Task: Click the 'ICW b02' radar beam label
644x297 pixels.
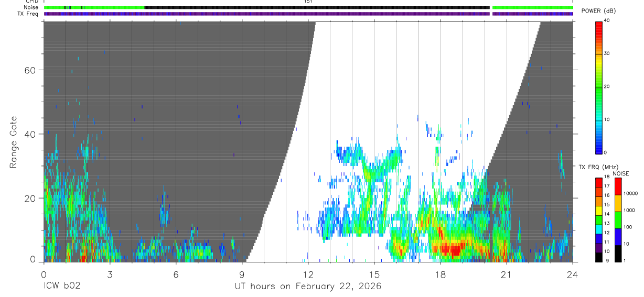Action: pyautogui.click(x=61, y=286)
